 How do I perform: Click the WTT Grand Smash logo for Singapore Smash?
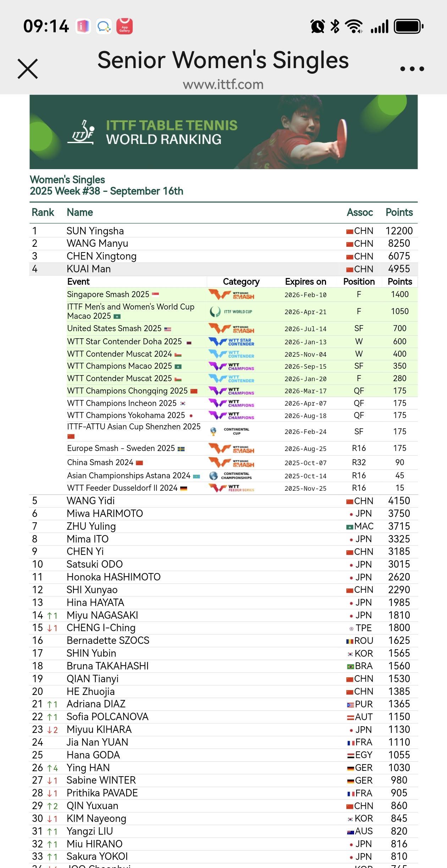(231, 294)
